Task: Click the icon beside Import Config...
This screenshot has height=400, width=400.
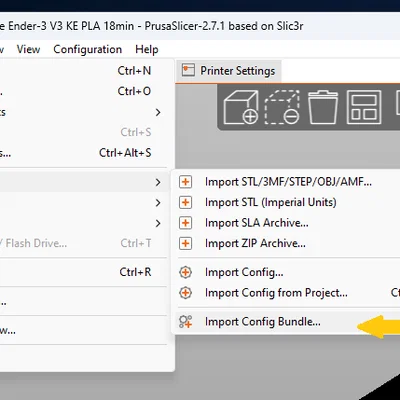Action: click(x=185, y=272)
